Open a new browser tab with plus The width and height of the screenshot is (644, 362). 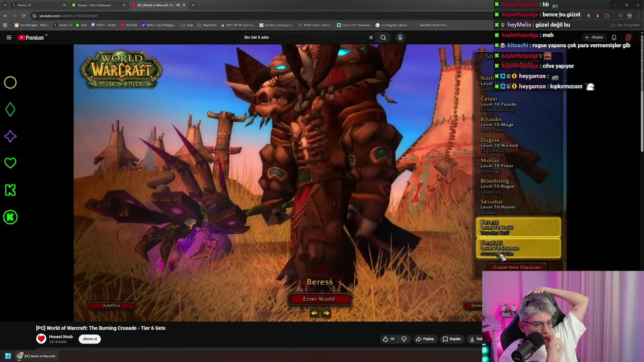193,5
